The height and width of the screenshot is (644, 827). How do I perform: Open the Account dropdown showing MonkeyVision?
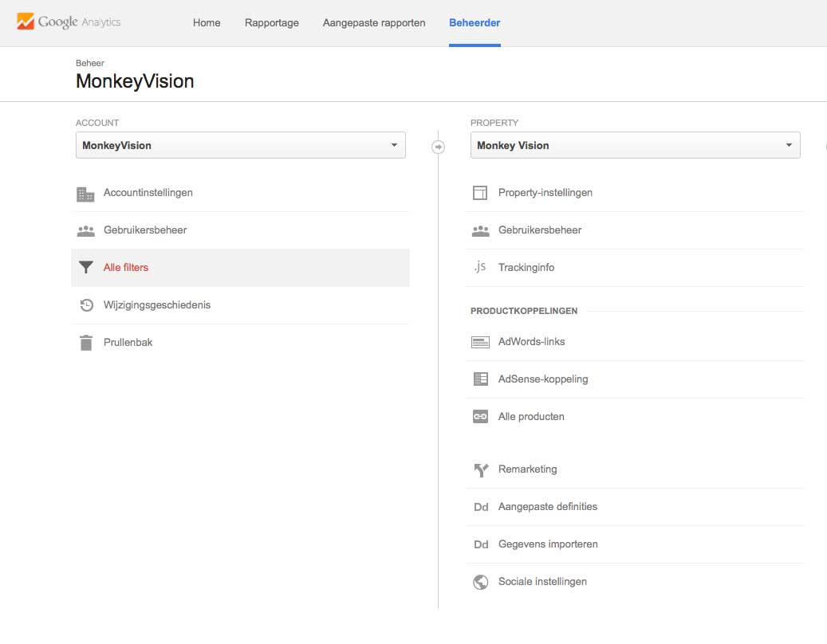pos(241,145)
